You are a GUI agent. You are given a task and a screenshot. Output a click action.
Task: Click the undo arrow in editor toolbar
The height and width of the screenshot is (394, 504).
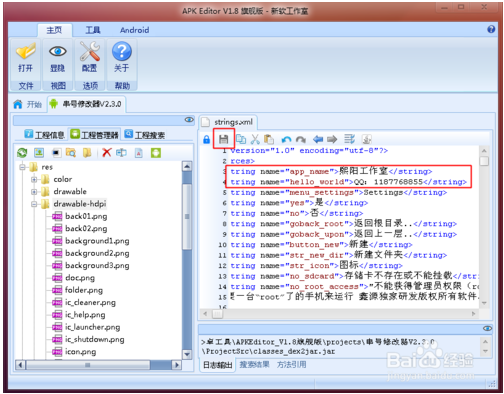[x=286, y=139]
